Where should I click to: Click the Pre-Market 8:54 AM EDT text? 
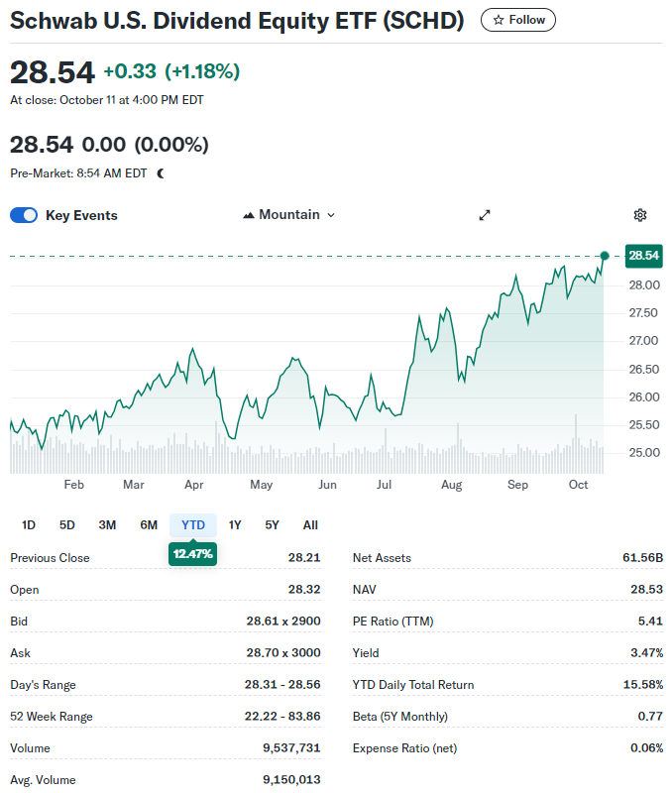pyautogui.click(x=78, y=173)
